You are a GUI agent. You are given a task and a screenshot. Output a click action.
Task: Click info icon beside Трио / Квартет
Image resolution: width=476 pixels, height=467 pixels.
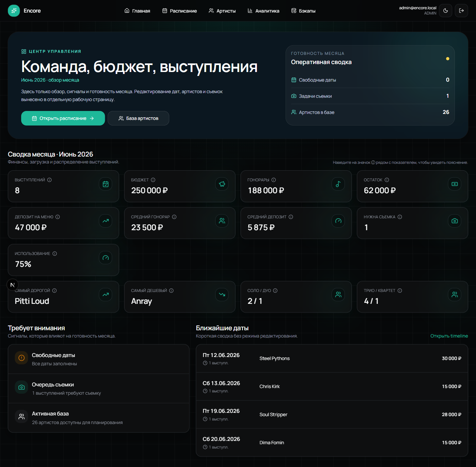coord(400,291)
